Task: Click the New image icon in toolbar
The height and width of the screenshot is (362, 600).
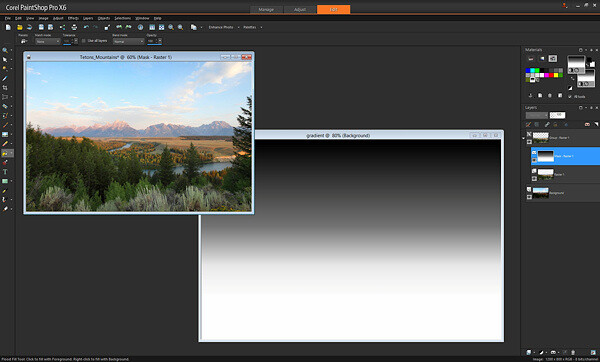Action: point(8,27)
